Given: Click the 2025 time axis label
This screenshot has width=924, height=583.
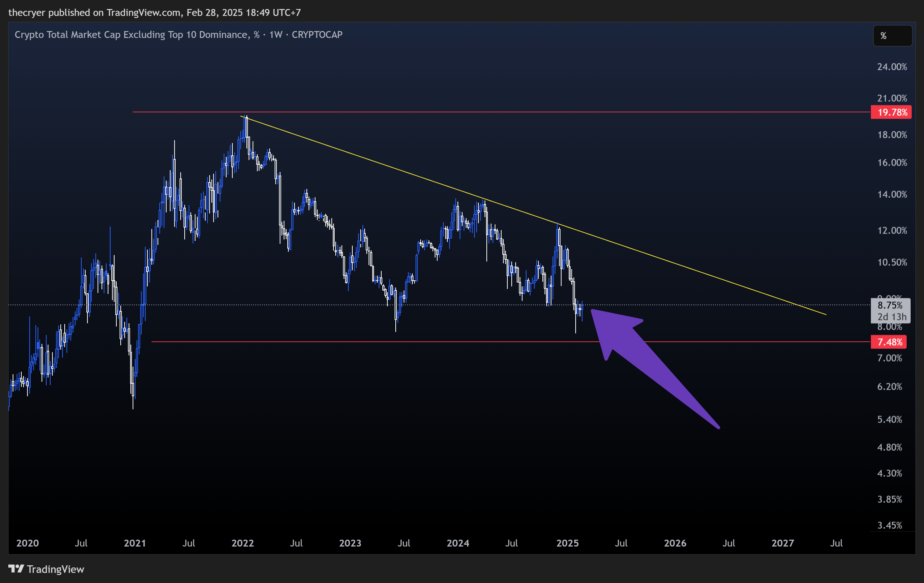Looking at the screenshot, I should point(567,543).
